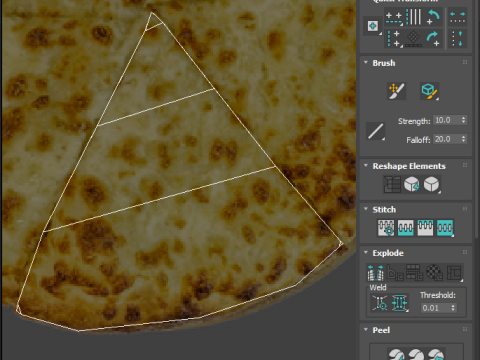Click the Set Pivot button in Quick Transform

tap(373, 26)
